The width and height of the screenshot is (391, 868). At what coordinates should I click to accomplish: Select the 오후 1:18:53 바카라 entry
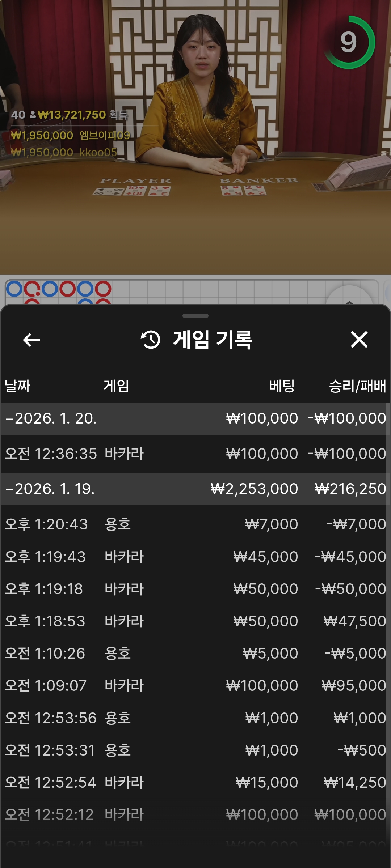pyautogui.click(x=195, y=621)
